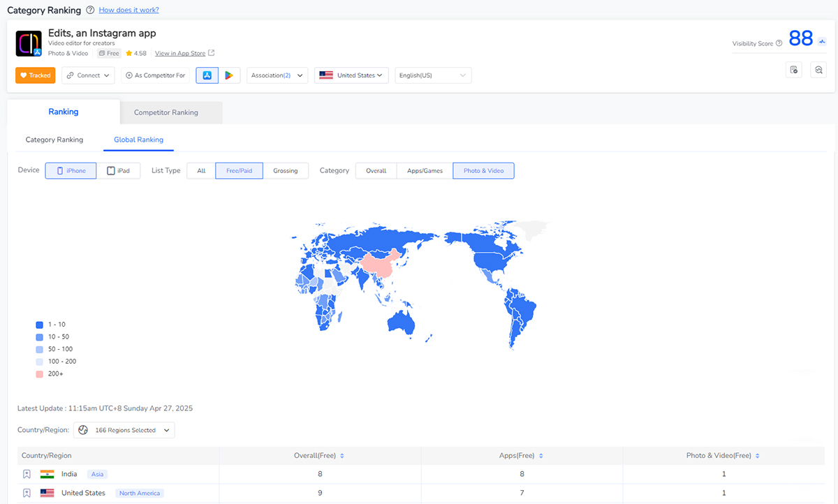Click the 100 - 200 legend label
Image resolution: width=838 pixels, height=504 pixels.
[x=62, y=362]
